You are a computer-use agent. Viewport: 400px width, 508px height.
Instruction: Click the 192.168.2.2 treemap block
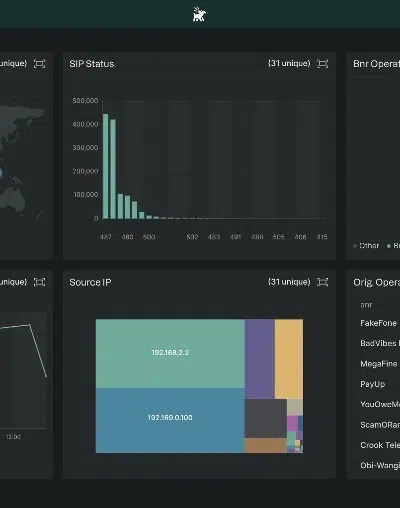pyautogui.click(x=170, y=353)
